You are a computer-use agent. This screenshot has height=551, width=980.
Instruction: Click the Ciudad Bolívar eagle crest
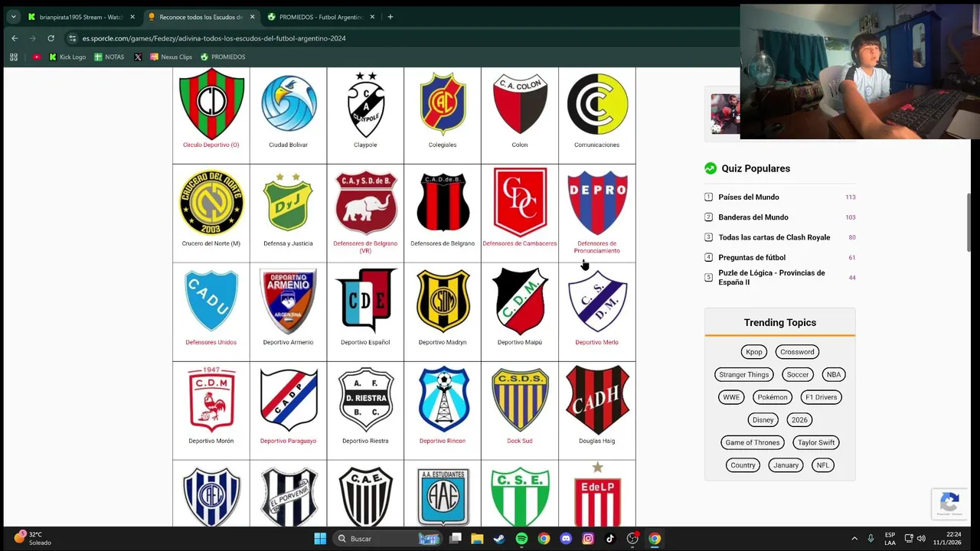coord(289,103)
